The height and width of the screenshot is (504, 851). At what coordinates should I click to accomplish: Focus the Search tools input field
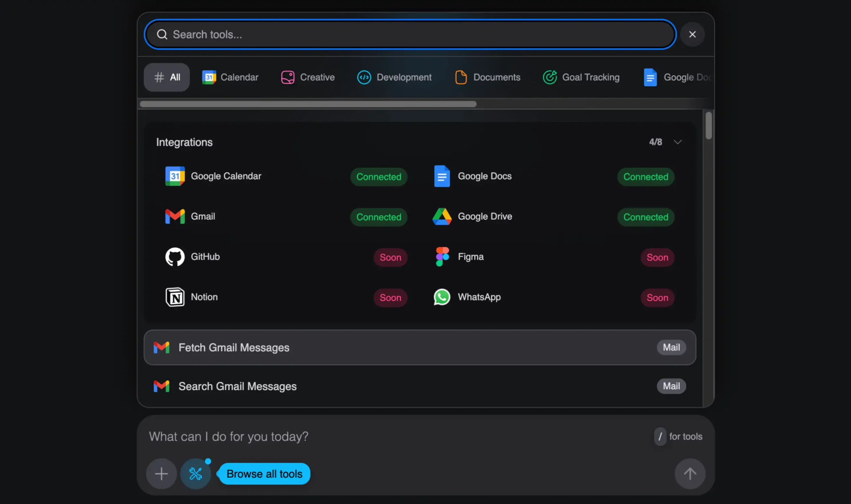[x=410, y=34]
